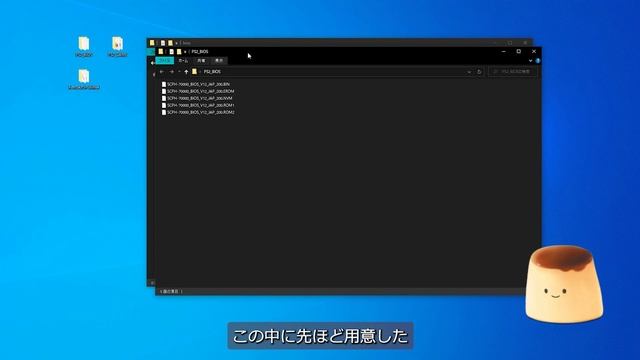Click the forward navigation arrow
Image resolution: width=640 pixels, height=360 pixels.
coord(171,72)
